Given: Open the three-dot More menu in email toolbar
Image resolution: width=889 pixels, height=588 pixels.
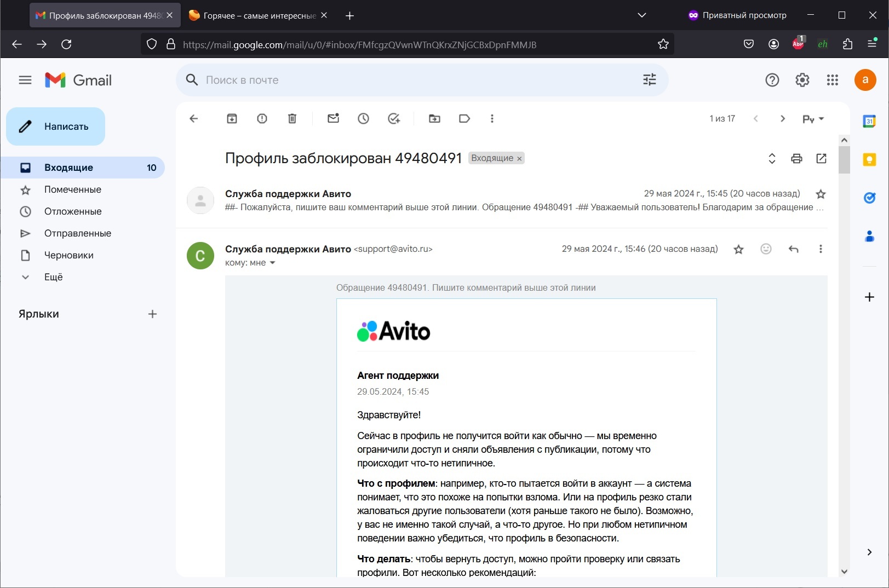Looking at the screenshot, I should pos(492,118).
